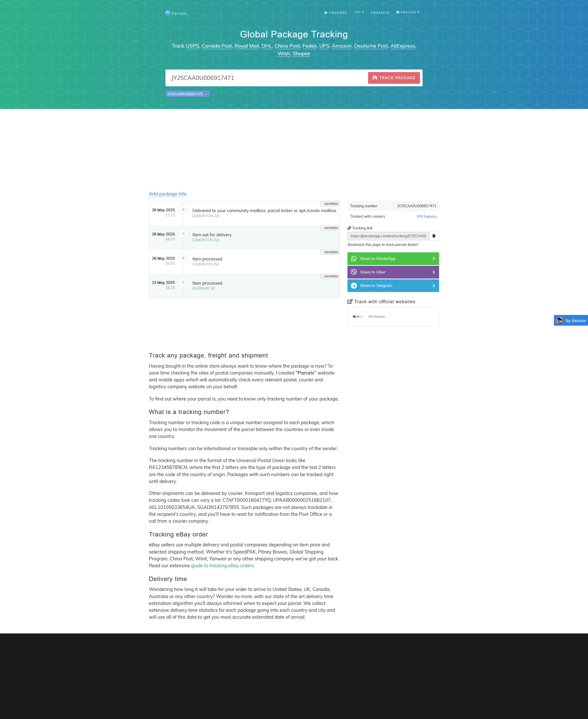The image size is (588, 719).
Task: Click the Deutsche Post link
Action: click(371, 46)
